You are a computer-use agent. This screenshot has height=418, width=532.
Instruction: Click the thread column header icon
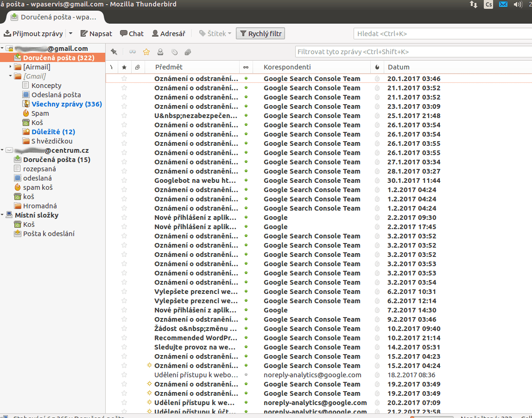(112, 67)
